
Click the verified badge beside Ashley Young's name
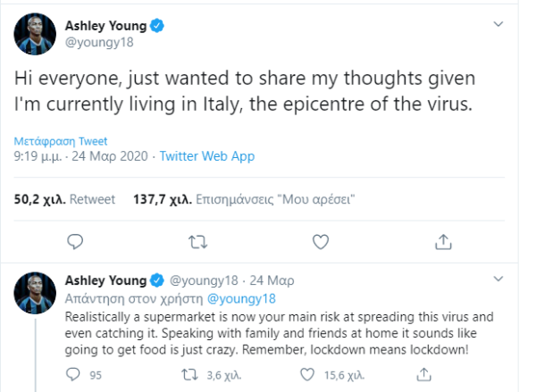[x=157, y=26]
